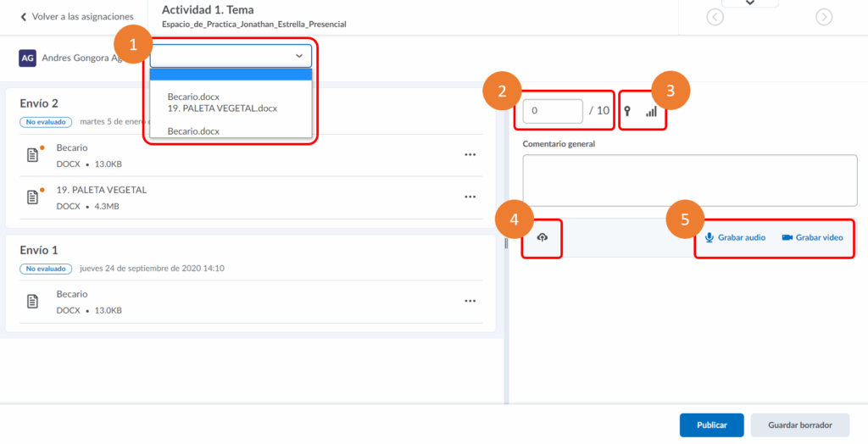This screenshot has height=444, width=868.
Task: Open options menu for Envío 1 Becario file
Action: click(470, 301)
